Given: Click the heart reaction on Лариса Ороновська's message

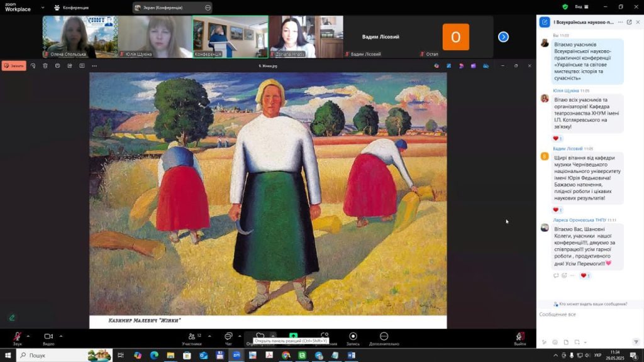Looking at the screenshot, I should [585, 276].
